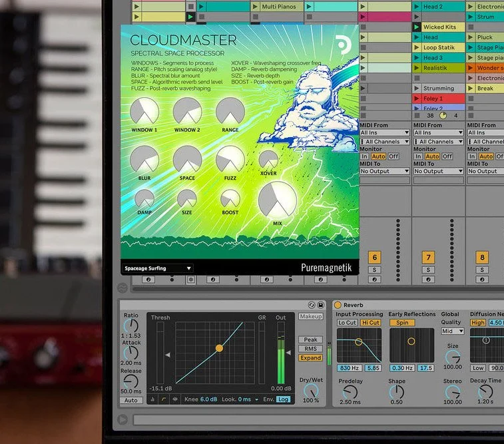Solo track 8
Viewport: 504px width, 444px height.
pos(482,270)
